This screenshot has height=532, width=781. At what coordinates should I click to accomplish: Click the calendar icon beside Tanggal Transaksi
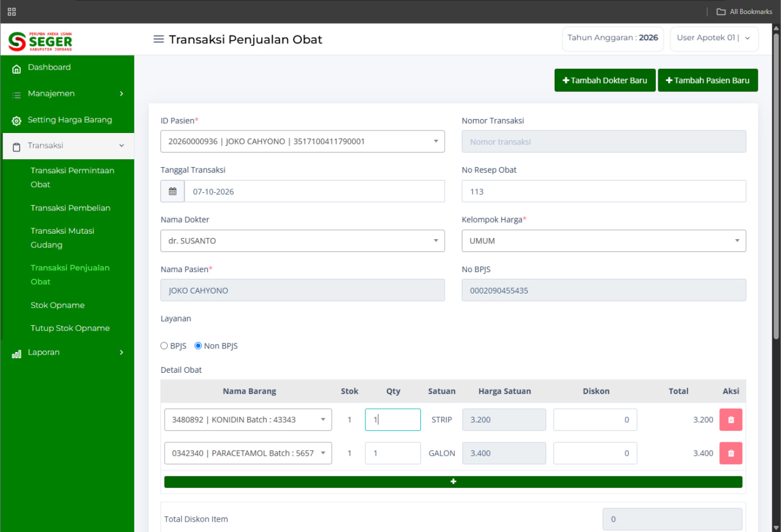[173, 192]
